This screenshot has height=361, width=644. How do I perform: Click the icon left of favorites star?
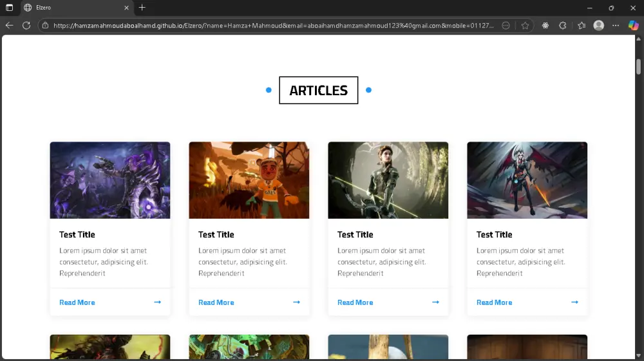[x=506, y=26]
